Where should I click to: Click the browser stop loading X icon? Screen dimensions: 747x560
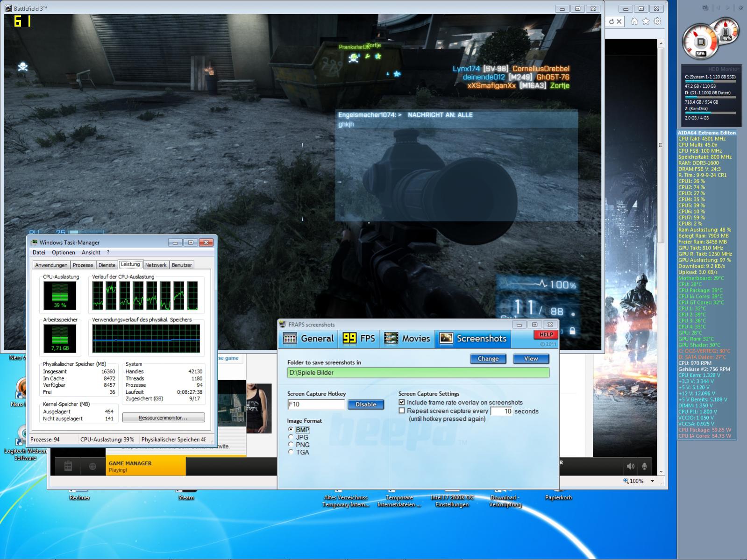pos(619,21)
